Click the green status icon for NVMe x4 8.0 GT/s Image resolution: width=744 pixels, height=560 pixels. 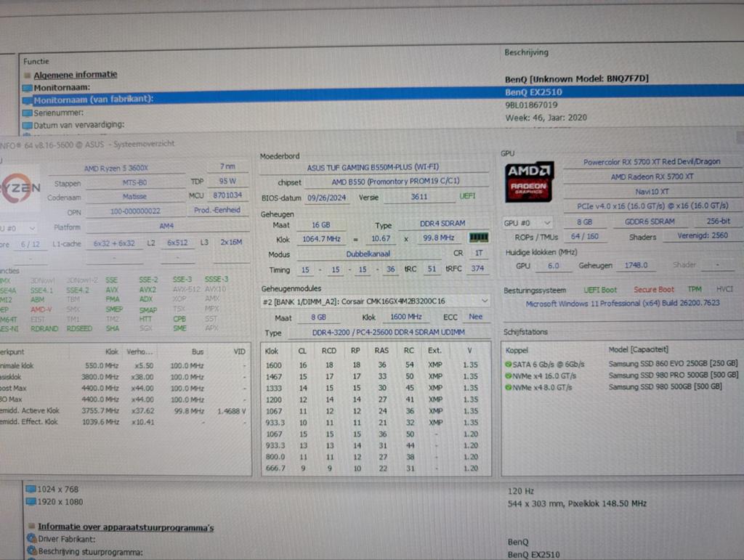coord(508,387)
